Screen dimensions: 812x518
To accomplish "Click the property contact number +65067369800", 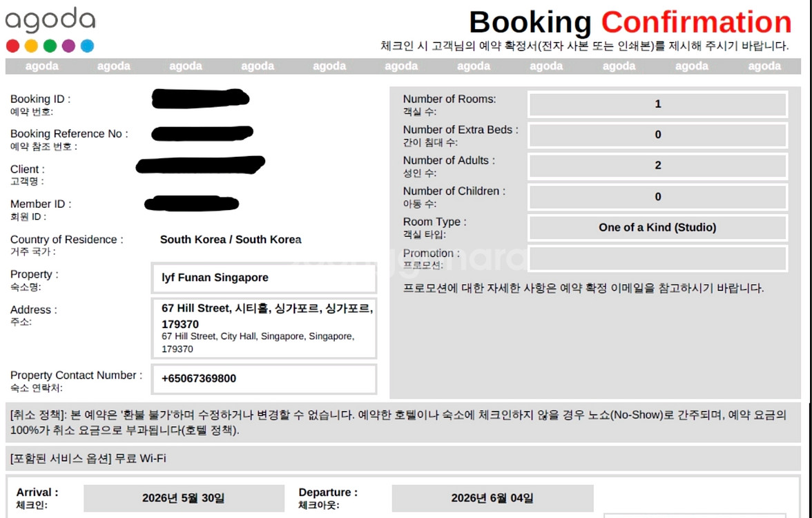I will [x=264, y=378].
